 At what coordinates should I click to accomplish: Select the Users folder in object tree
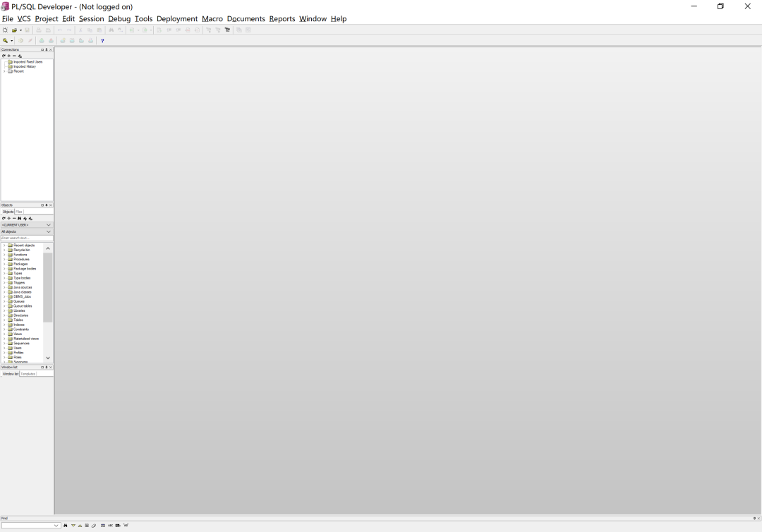point(18,349)
